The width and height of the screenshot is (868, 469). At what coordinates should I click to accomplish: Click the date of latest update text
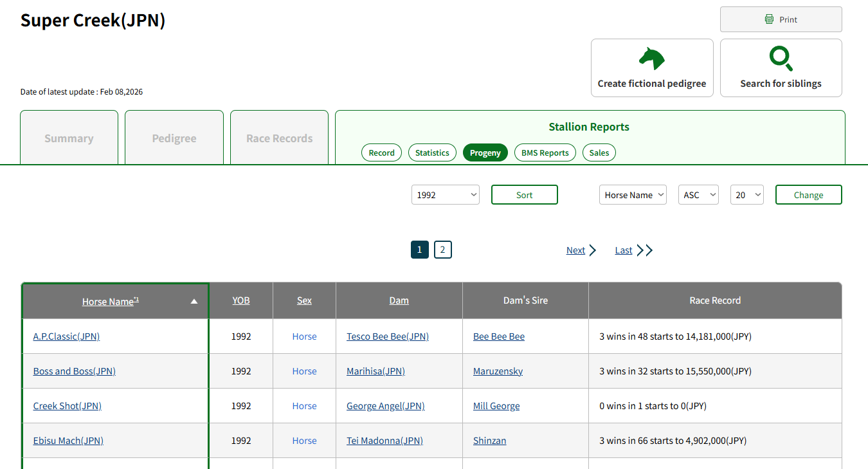[x=82, y=92]
